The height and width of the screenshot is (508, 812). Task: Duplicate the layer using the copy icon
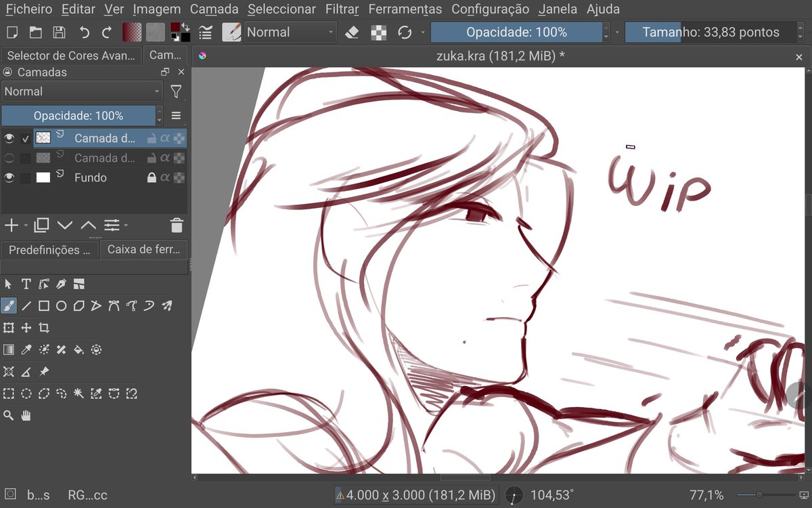click(41, 225)
